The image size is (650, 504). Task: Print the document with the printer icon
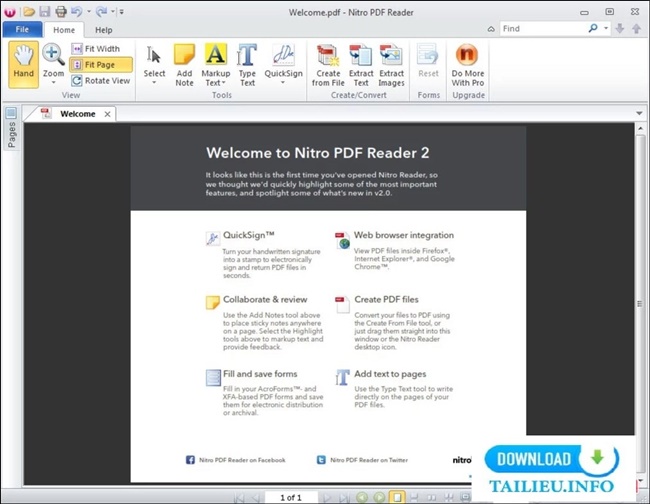(x=61, y=12)
